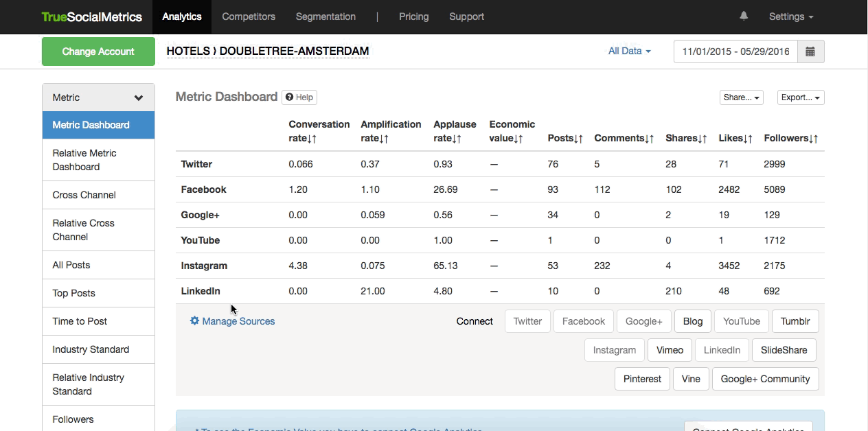Toggle the Instagram connect button

click(614, 350)
